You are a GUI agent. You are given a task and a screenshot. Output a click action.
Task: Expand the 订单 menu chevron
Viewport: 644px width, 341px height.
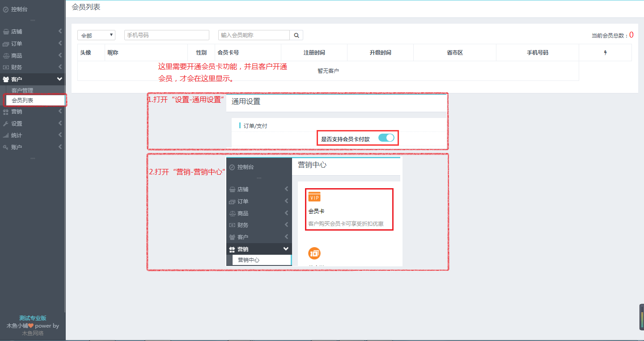point(60,43)
